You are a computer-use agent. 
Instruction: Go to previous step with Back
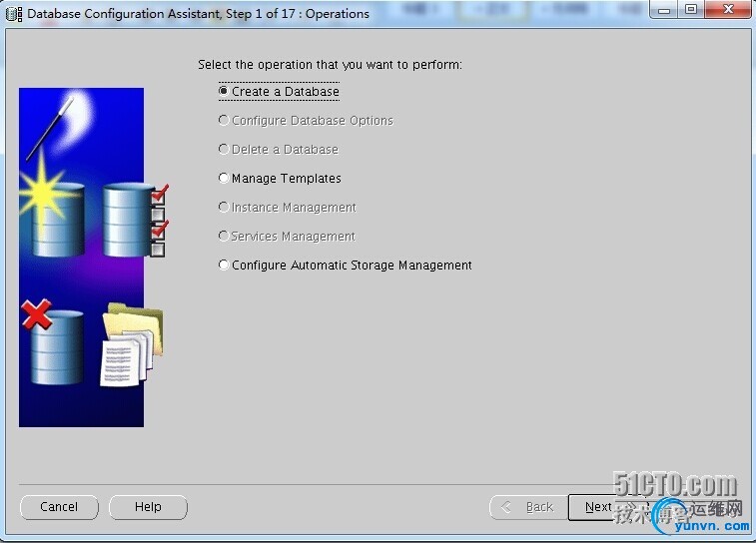click(x=528, y=507)
